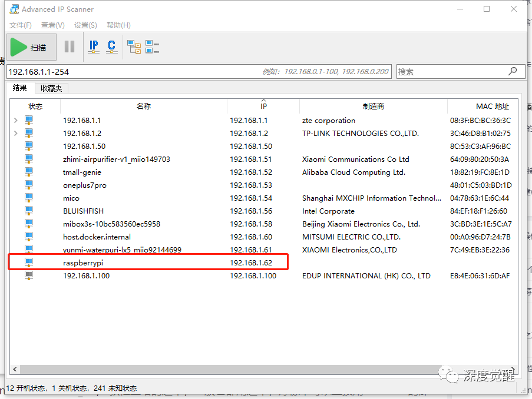This screenshot has height=399, width=532.
Task: Switch to the 收藏夹 tab
Action: 51,88
